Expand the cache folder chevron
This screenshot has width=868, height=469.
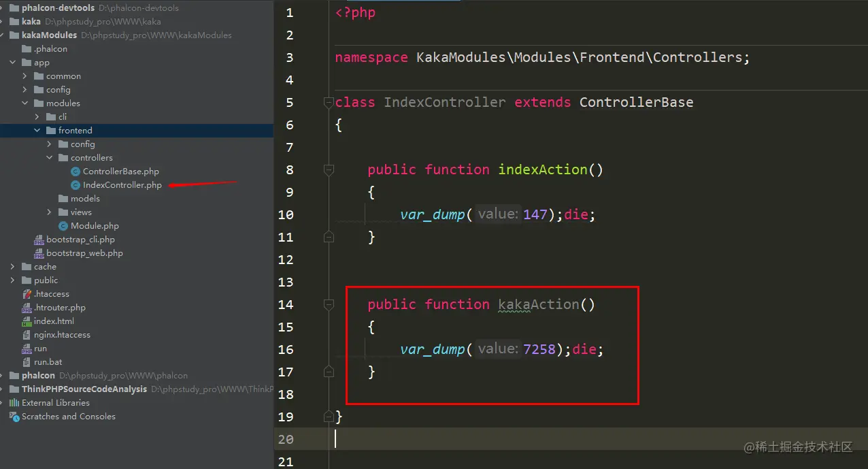click(13, 267)
